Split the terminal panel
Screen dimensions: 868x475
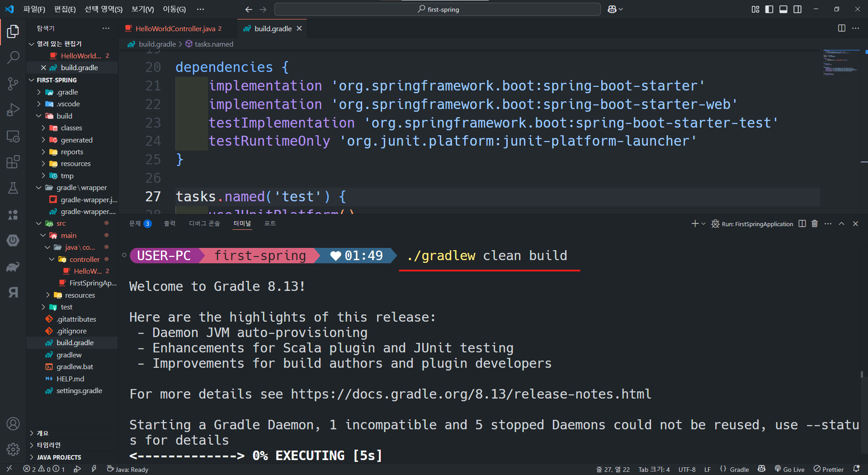[x=802, y=223]
